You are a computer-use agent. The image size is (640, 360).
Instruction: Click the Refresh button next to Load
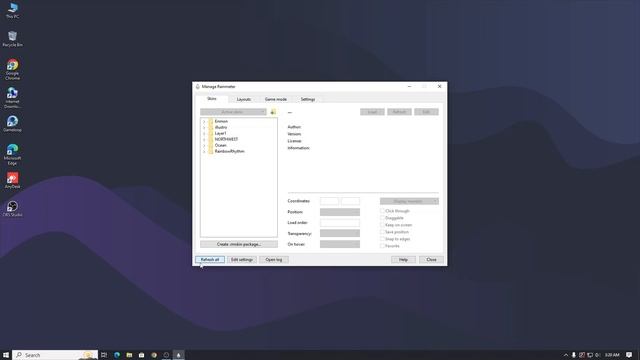[x=399, y=112]
